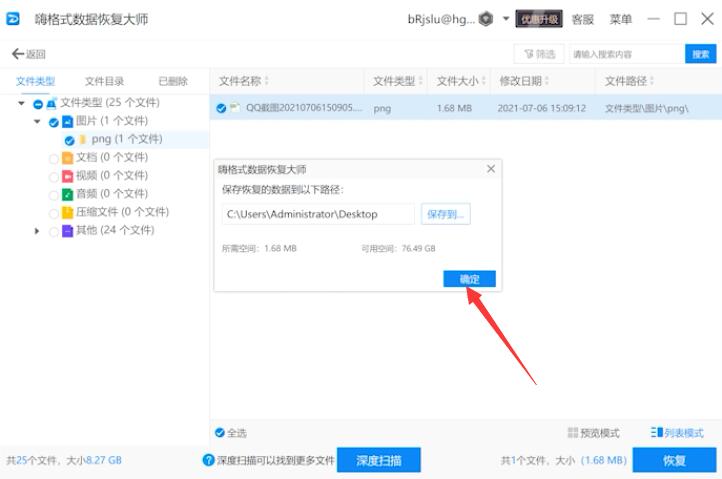Image resolution: width=722 pixels, height=479 pixels.
Task: Check the 文档 category checkbox
Action: pyautogui.click(x=53, y=159)
